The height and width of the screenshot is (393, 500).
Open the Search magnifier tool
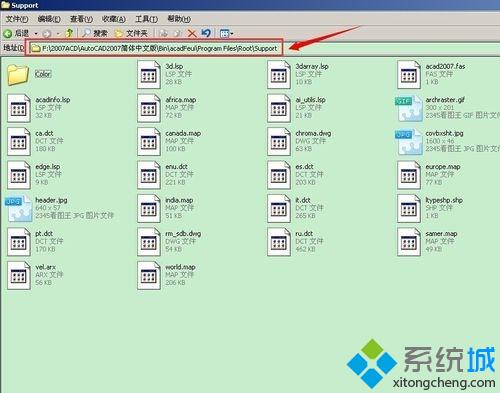coord(86,33)
